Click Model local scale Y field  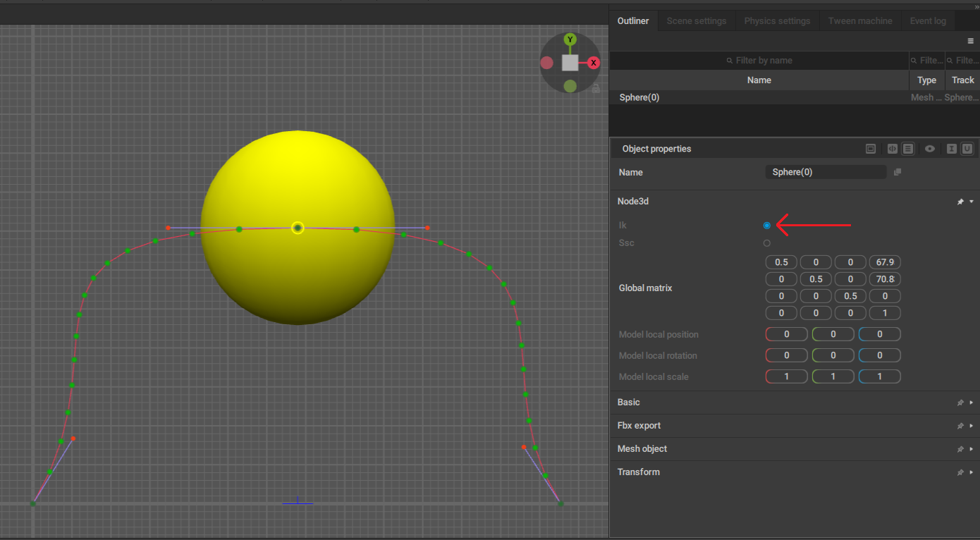click(833, 376)
